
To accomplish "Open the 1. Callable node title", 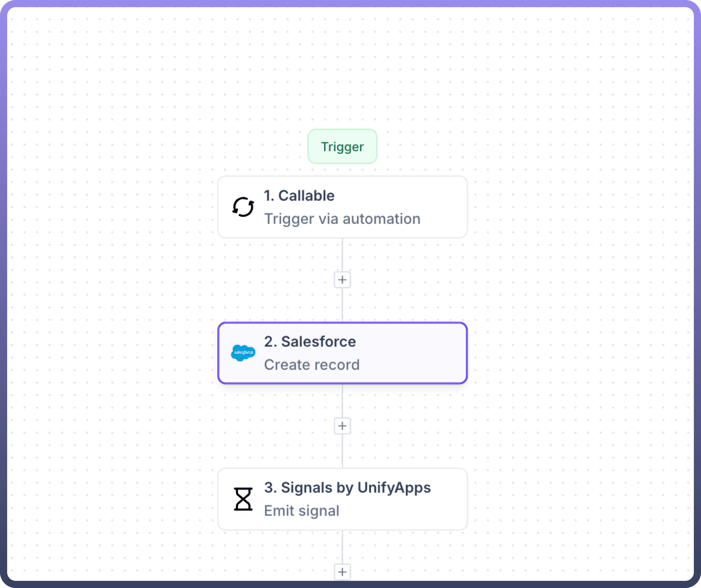I will (x=299, y=196).
